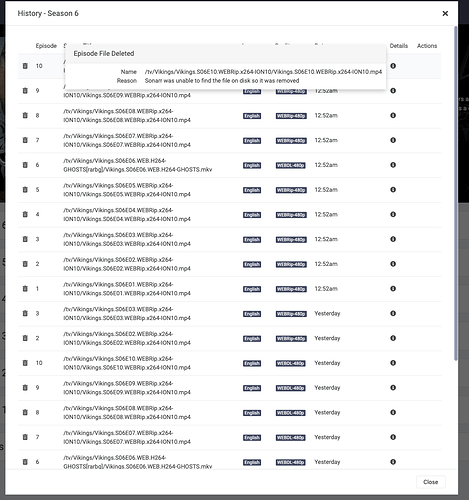Image resolution: width=469 pixels, height=500 pixels.
Task: Close the History - Season 6 dialog with the X
Action: [445, 13]
